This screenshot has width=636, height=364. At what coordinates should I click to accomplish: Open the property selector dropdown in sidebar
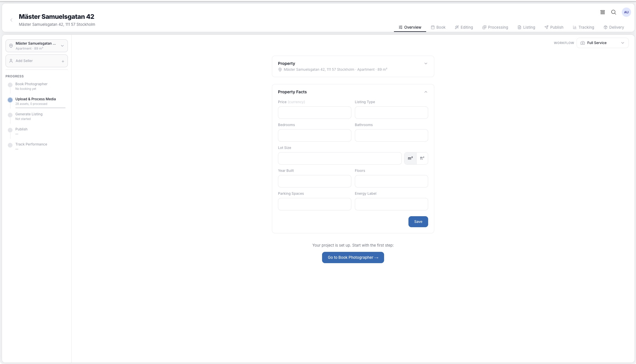37,46
